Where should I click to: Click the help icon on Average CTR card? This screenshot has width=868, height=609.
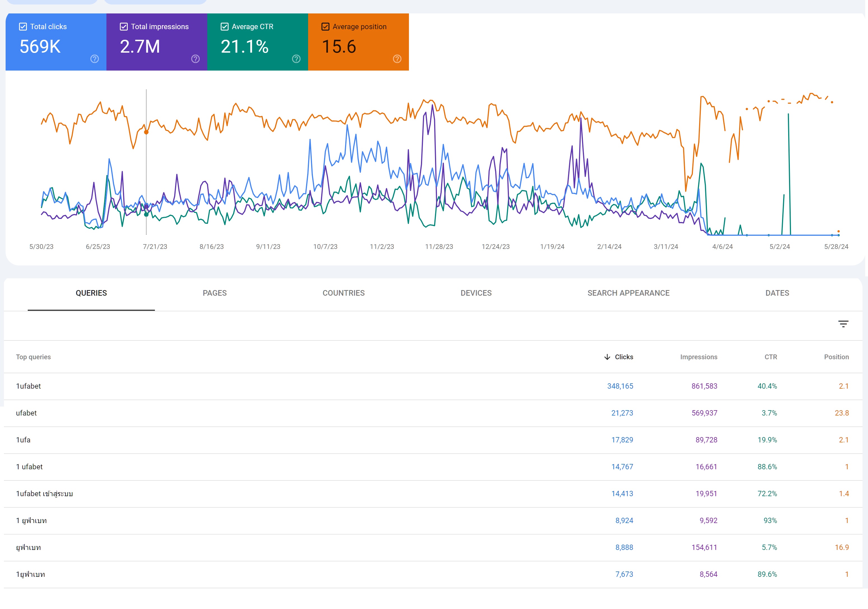click(x=296, y=59)
